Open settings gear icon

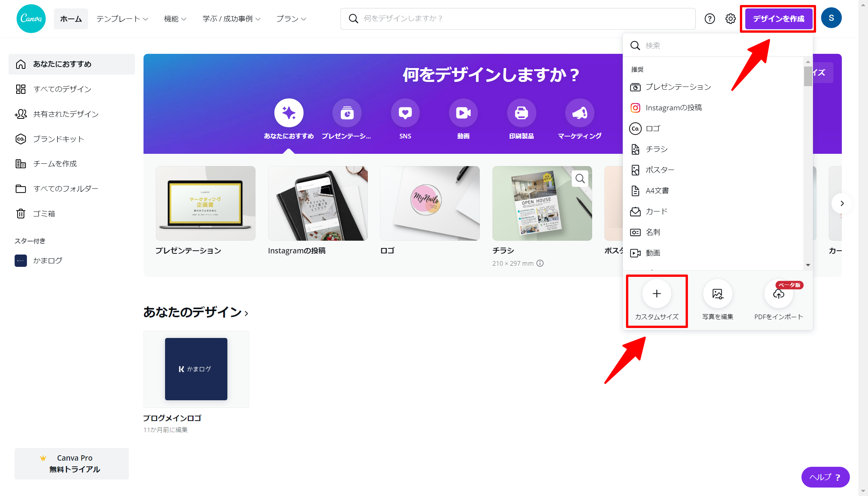click(x=731, y=18)
